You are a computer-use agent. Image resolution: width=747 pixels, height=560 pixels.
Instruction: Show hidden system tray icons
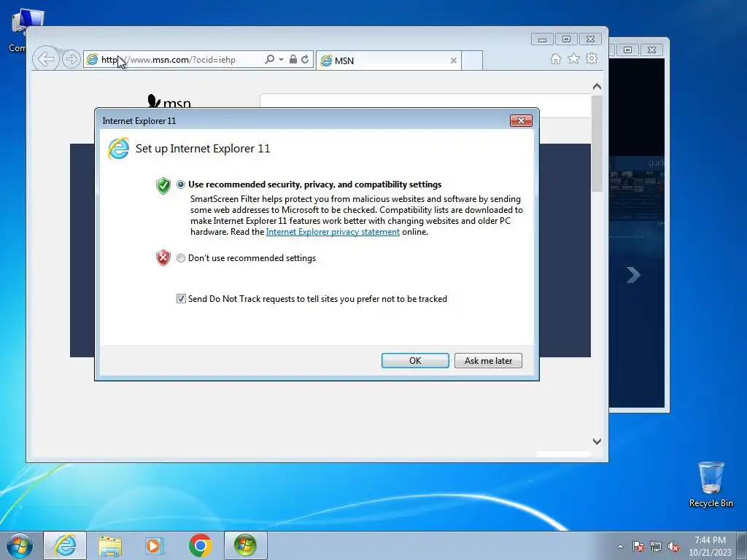point(620,546)
